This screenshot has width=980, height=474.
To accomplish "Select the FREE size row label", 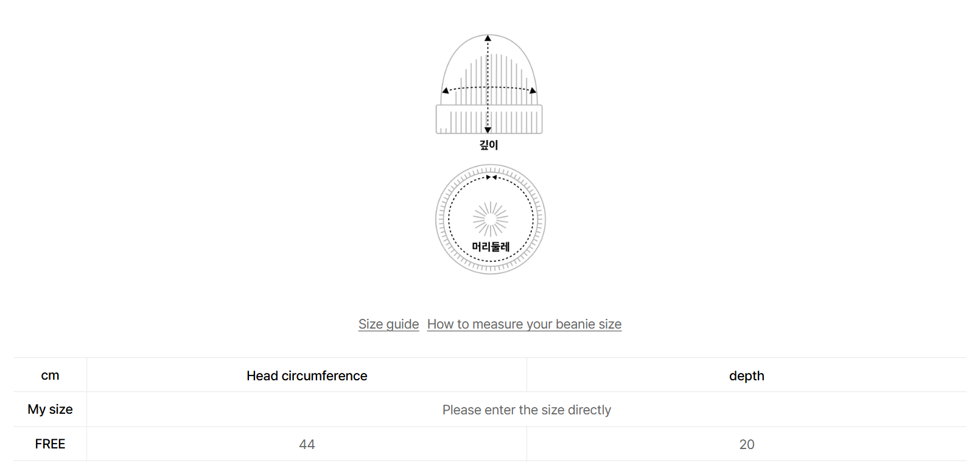I will (x=50, y=444).
